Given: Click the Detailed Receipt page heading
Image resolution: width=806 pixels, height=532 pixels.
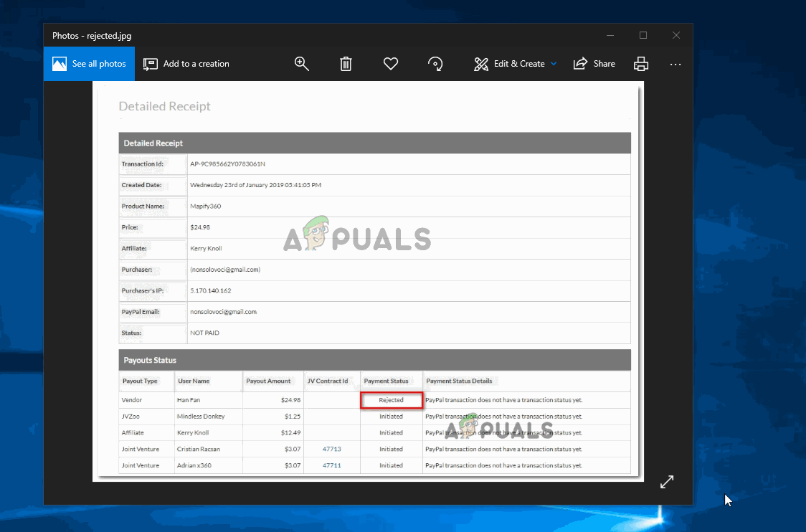Looking at the screenshot, I should click(164, 106).
